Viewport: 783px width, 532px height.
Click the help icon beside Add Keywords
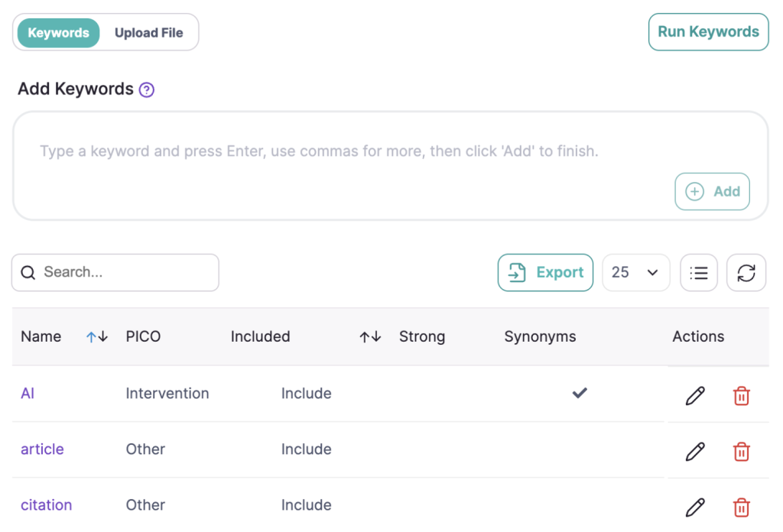pos(147,90)
